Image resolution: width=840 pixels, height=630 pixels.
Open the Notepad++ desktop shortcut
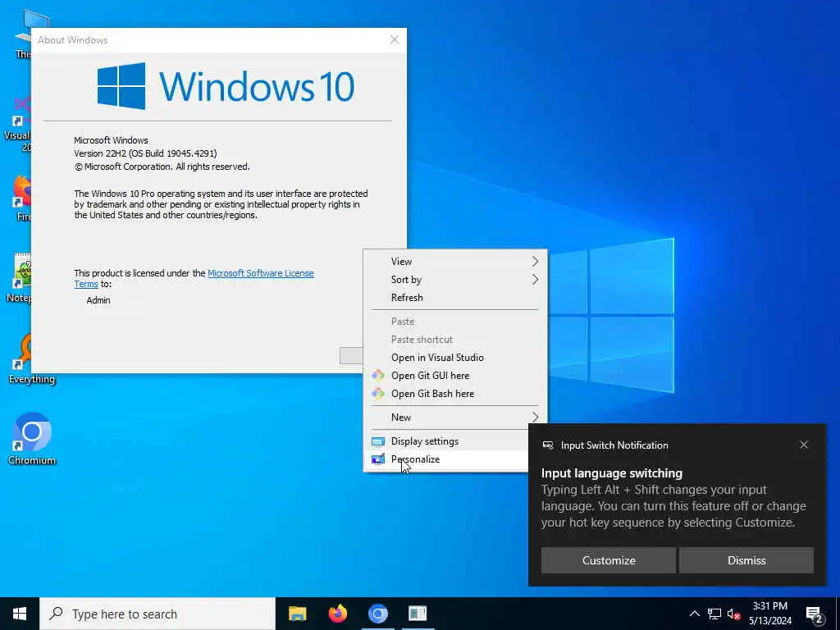21,277
